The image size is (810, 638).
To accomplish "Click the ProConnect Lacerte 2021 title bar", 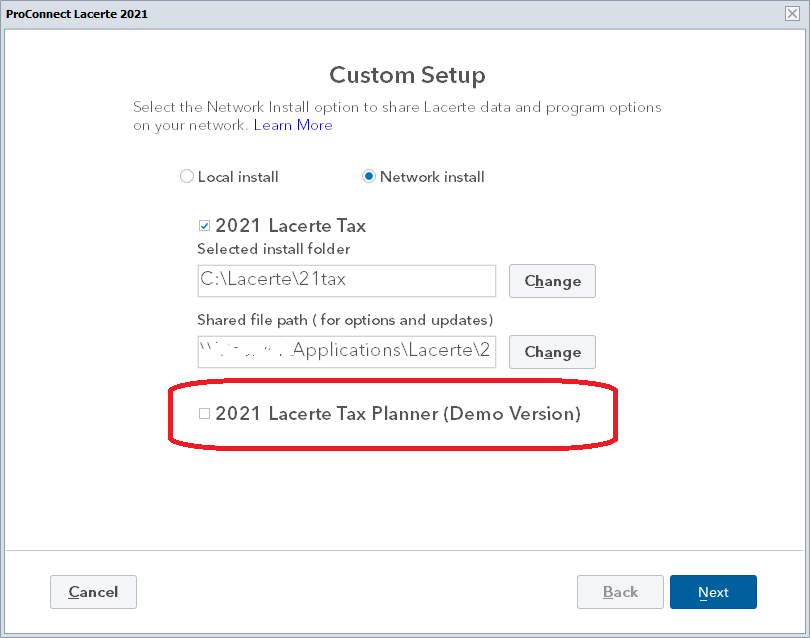I will pyautogui.click(x=400, y=13).
